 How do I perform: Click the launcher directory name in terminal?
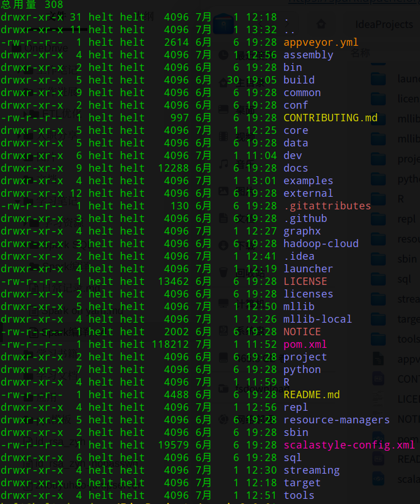(x=308, y=269)
